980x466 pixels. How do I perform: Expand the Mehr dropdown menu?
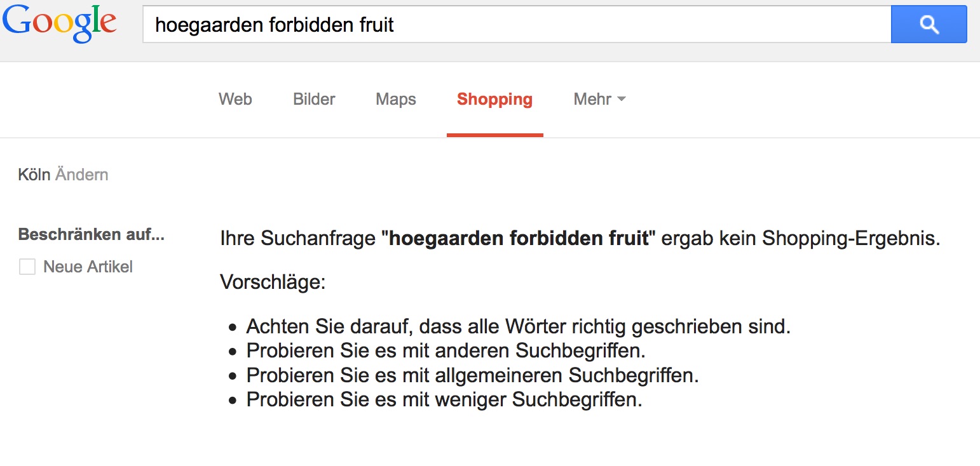(x=599, y=100)
